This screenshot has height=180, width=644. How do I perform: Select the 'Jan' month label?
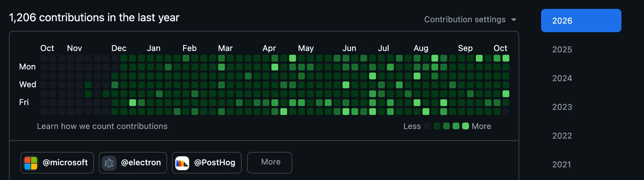154,48
